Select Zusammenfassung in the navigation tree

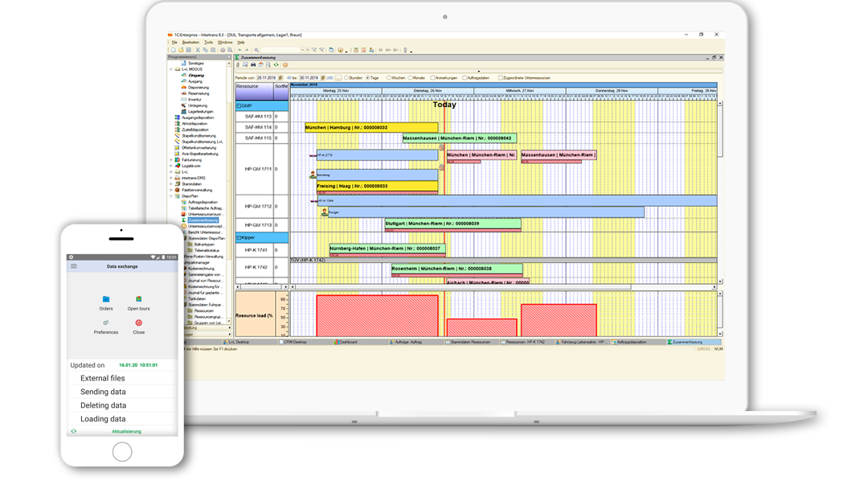[203, 220]
